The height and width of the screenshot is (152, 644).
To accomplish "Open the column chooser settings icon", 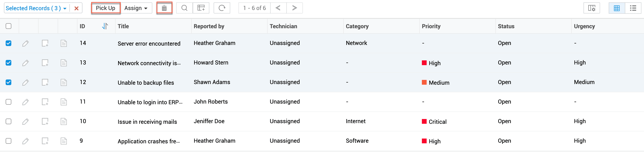I will [592, 8].
